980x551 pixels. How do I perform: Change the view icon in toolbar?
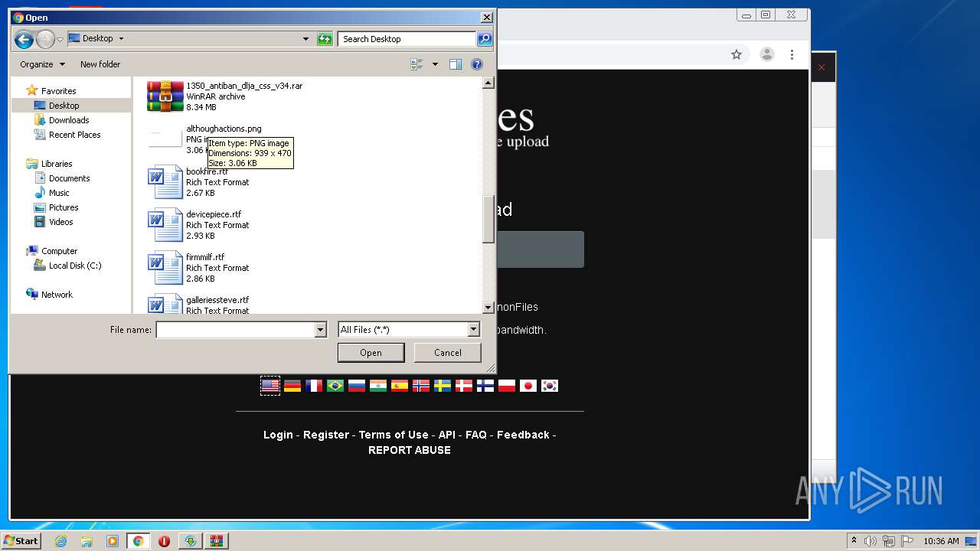(416, 64)
